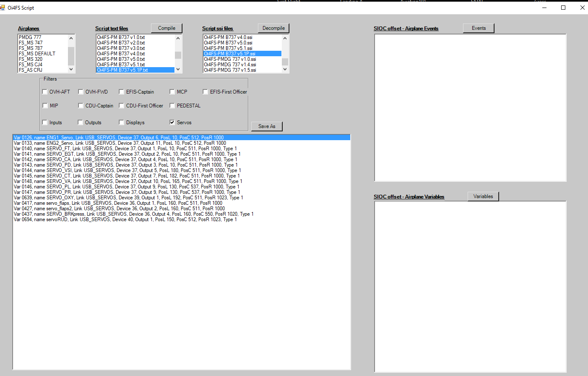The width and height of the screenshot is (588, 376).
Task: Enable the MCP filter checkbox
Action: (x=172, y=91)
